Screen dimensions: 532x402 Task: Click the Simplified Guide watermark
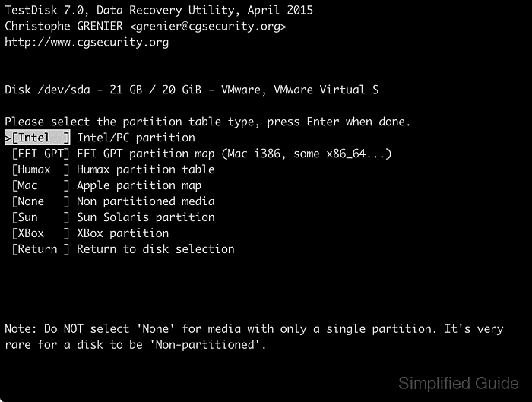pos(458,383)
